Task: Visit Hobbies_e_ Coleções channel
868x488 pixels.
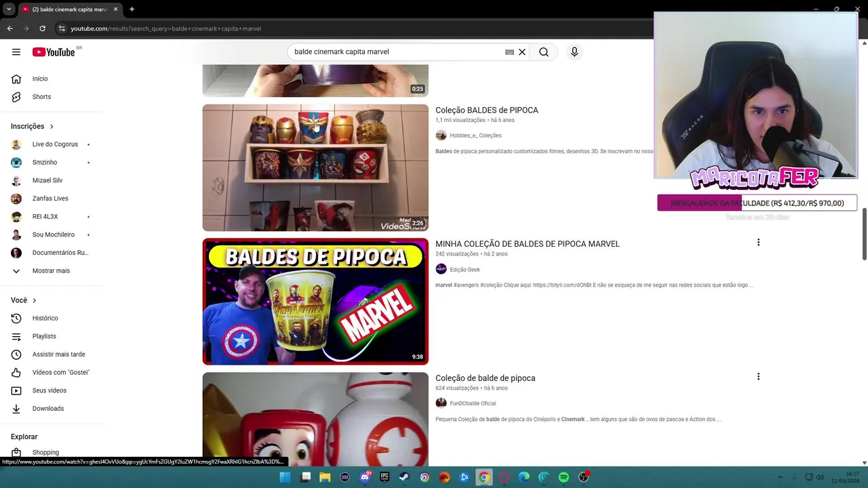Action: coord(475,136)
